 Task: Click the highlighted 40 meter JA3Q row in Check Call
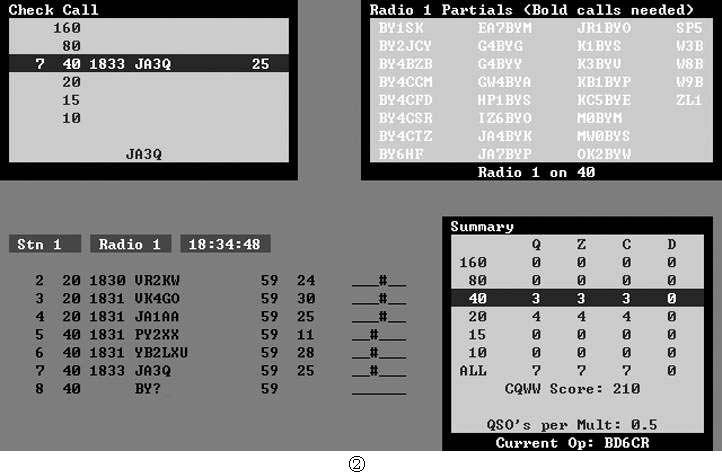(x=150, y=64)
